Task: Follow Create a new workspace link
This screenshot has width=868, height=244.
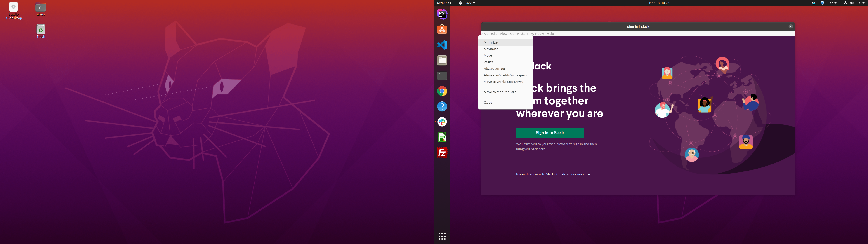Action: pyautogui.click(x=574, y=174)
